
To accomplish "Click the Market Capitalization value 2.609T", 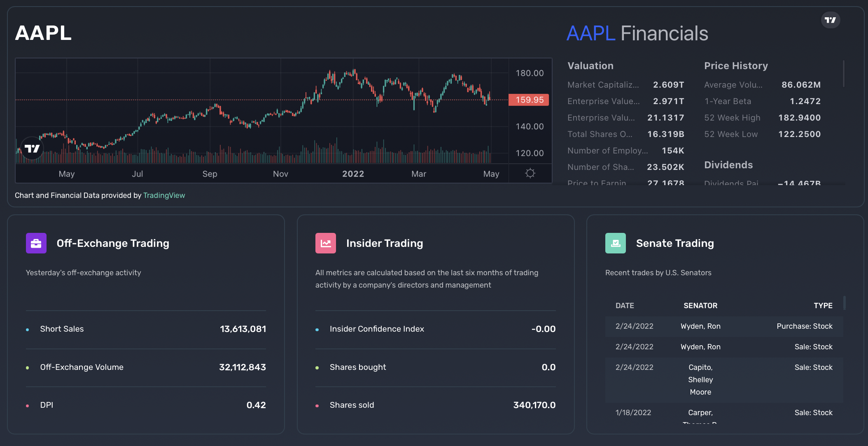I will [668, 85].
